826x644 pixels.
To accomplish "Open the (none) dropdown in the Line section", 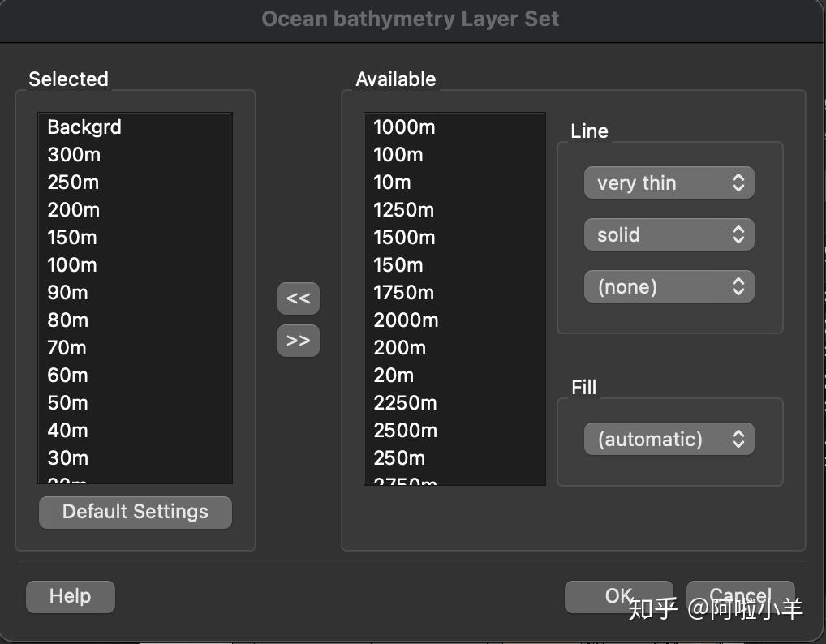I will click(668, 286).
